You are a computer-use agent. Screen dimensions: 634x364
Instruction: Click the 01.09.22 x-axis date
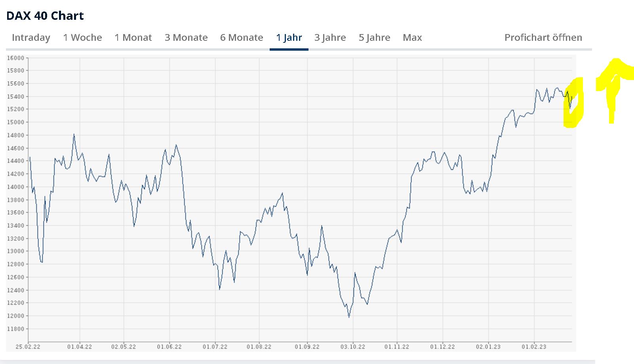click(x=307, y=347)
